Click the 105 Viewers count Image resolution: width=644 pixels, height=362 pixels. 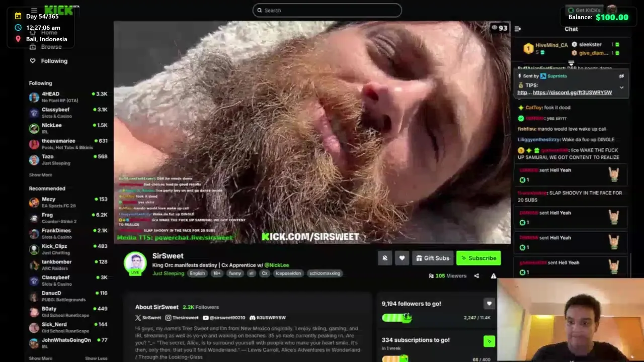(447, 276)
